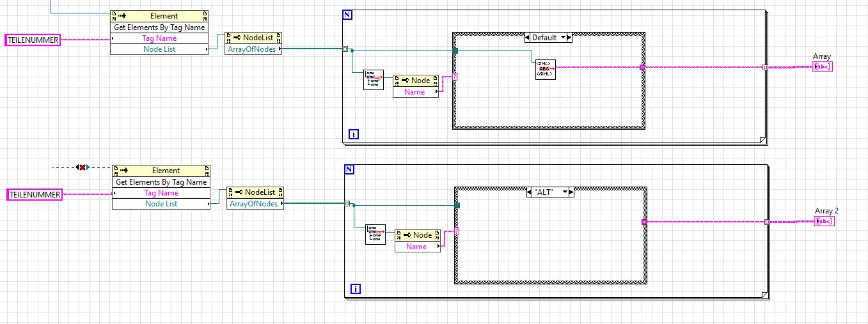Click Tag Name input of Element node feeding Default loop
Image resolution: width=868 pixels, height=324 pixels.
(159, 38)
